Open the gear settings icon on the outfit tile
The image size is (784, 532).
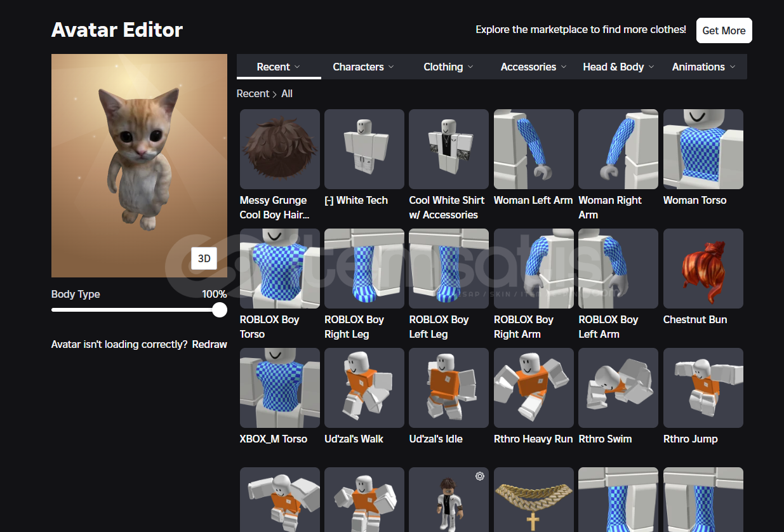480,476
